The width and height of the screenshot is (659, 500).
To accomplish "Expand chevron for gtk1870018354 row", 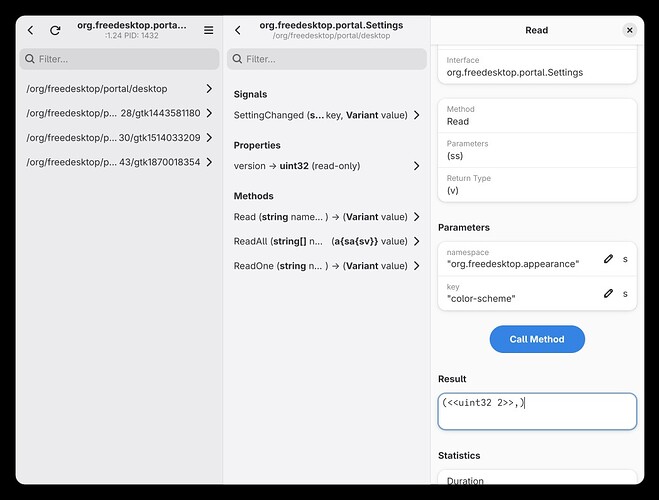I will pos(209,162).
